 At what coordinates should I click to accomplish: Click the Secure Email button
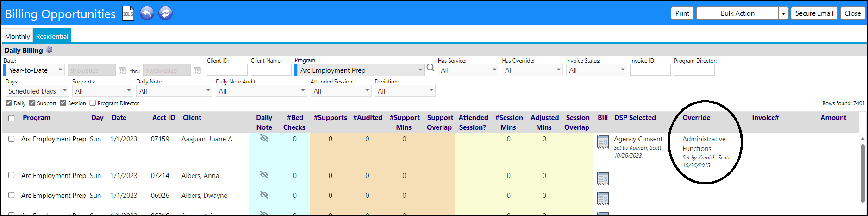point(814,13)
